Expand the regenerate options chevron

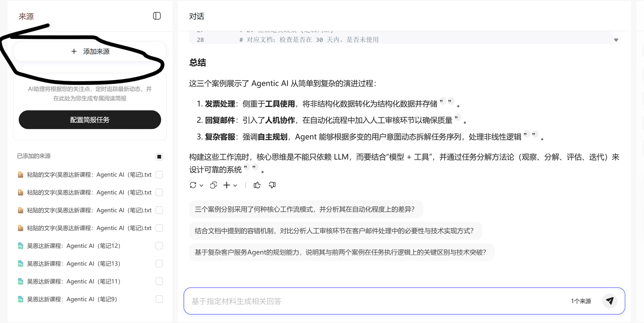point(202,185)
